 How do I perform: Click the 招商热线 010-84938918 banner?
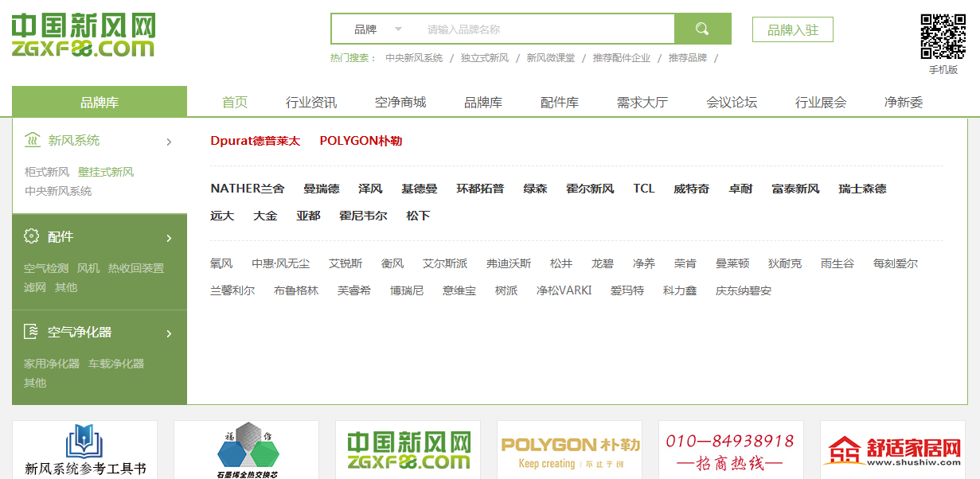pyautogui.click(x=732, y=450)
